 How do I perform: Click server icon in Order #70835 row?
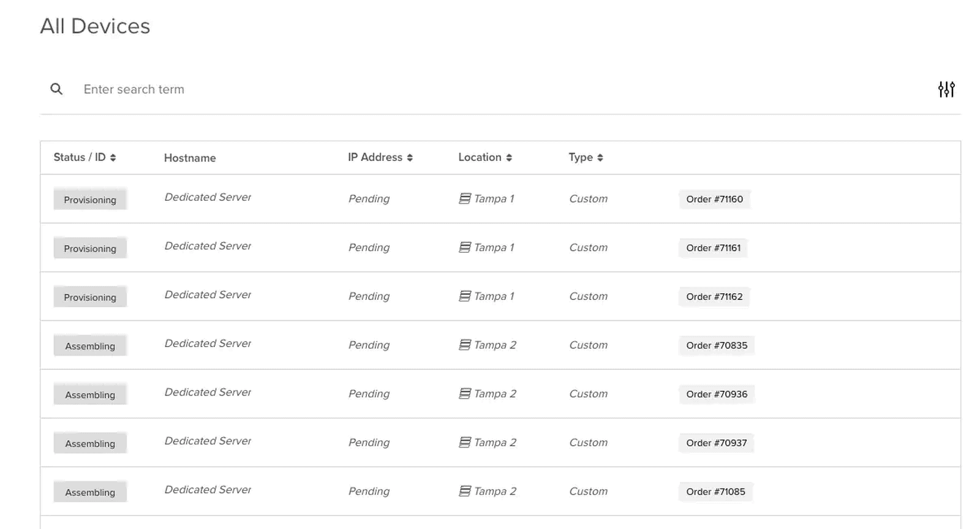point(465,345)
